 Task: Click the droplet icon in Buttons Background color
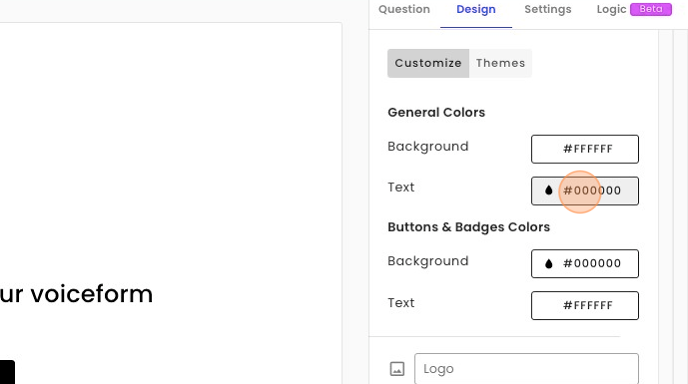(548, 263)
